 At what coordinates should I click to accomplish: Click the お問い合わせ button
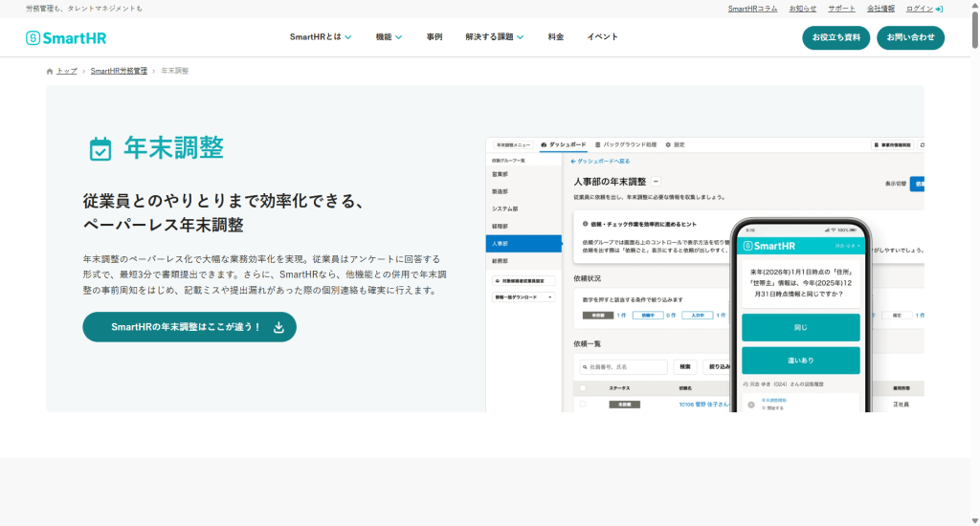[911, 37]
